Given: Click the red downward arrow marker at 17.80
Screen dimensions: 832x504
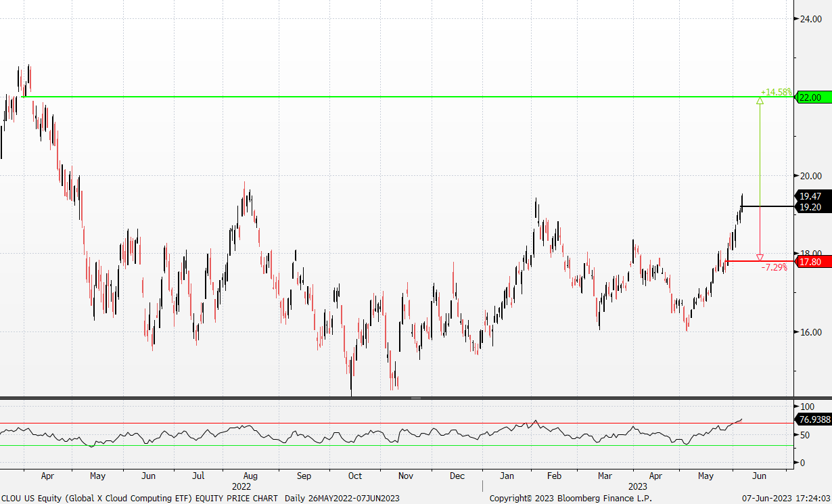Looking at the screenshot, I should tap(760, 258).
